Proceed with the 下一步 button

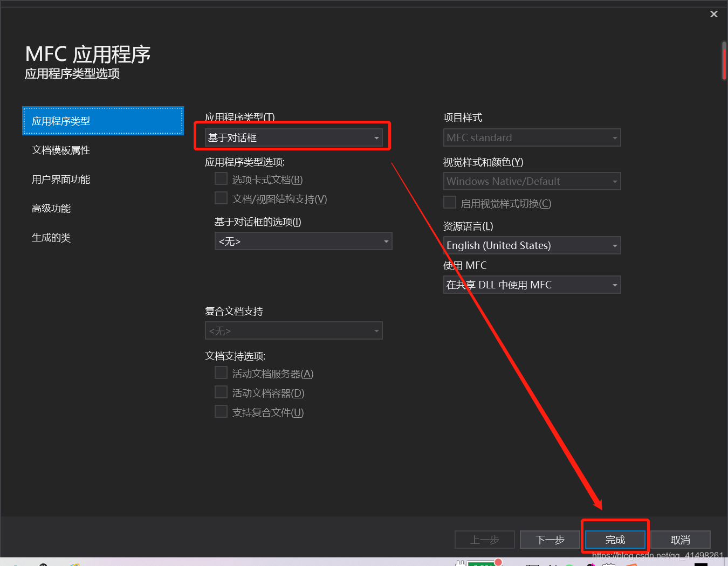[550, 540]
